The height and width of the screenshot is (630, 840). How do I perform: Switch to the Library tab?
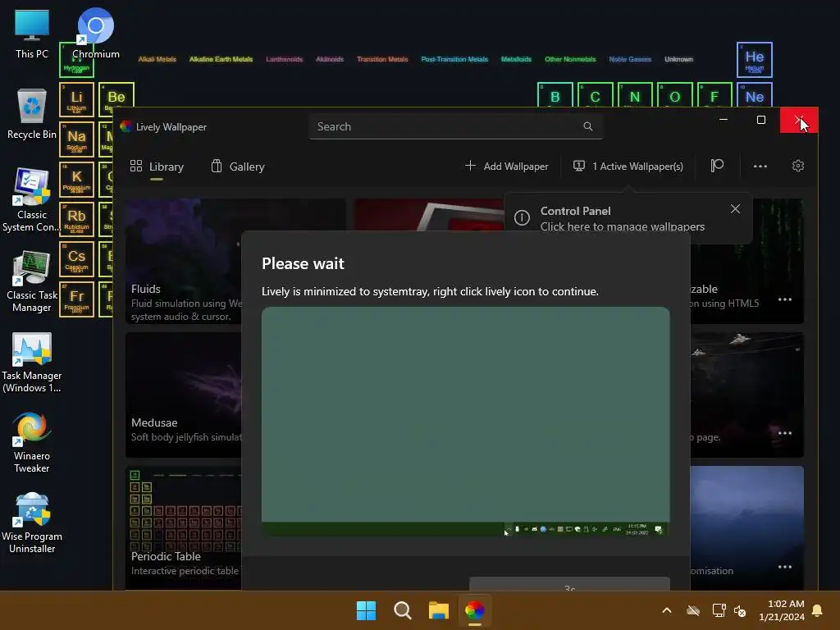click(157, 167)
